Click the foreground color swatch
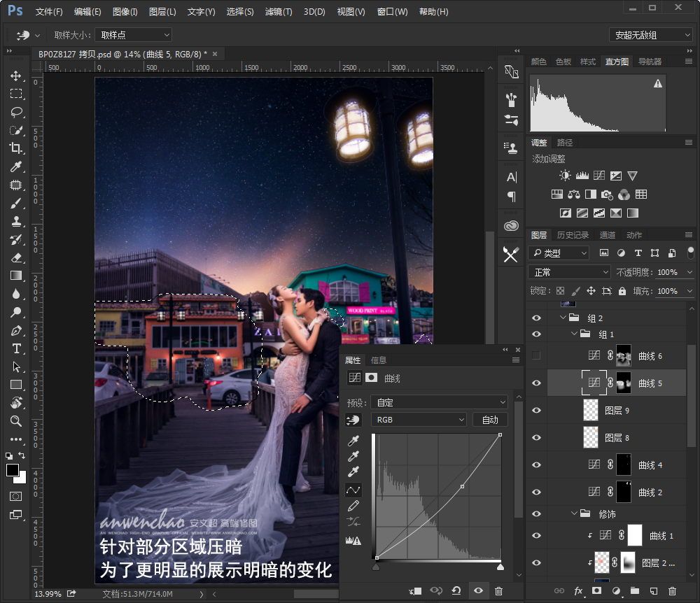Image resolution: width=700 pixels, height=603 pixels. pyautogui.click(x=13, y=470)
